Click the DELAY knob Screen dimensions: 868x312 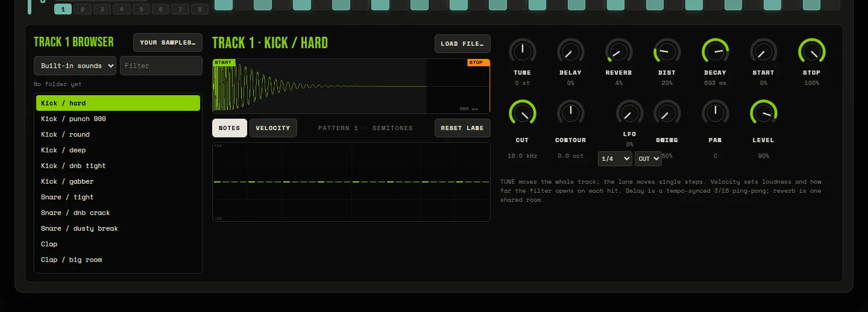coord(571,52)
